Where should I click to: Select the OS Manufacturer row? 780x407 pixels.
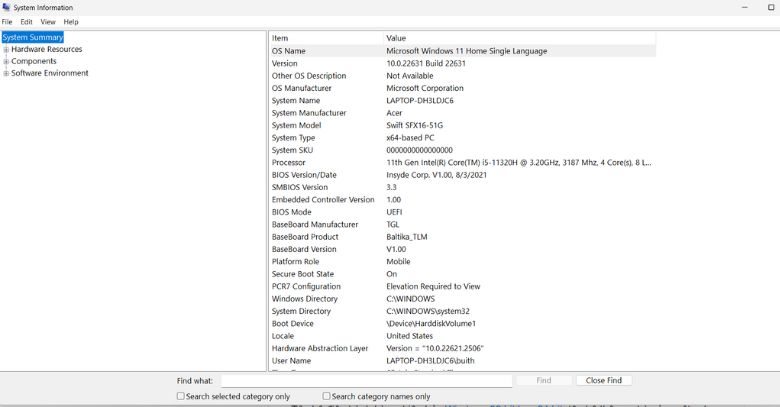point(463,88)
